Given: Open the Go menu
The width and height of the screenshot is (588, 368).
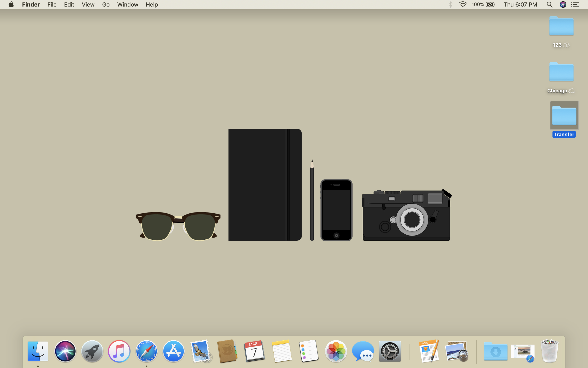Looking at the screenshot, I should point(106,5).
